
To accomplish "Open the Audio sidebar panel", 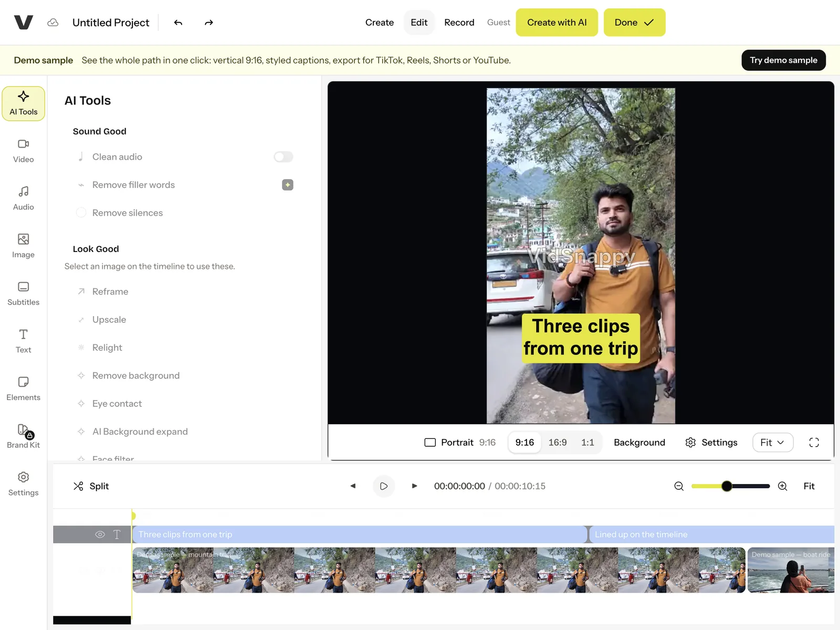I will 24,199.
